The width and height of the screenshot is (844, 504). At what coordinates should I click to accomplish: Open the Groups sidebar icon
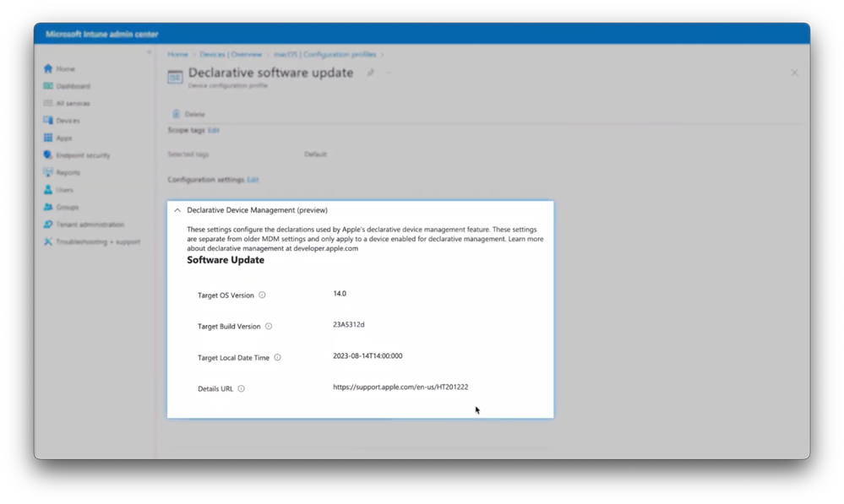[x=48, y=207]
